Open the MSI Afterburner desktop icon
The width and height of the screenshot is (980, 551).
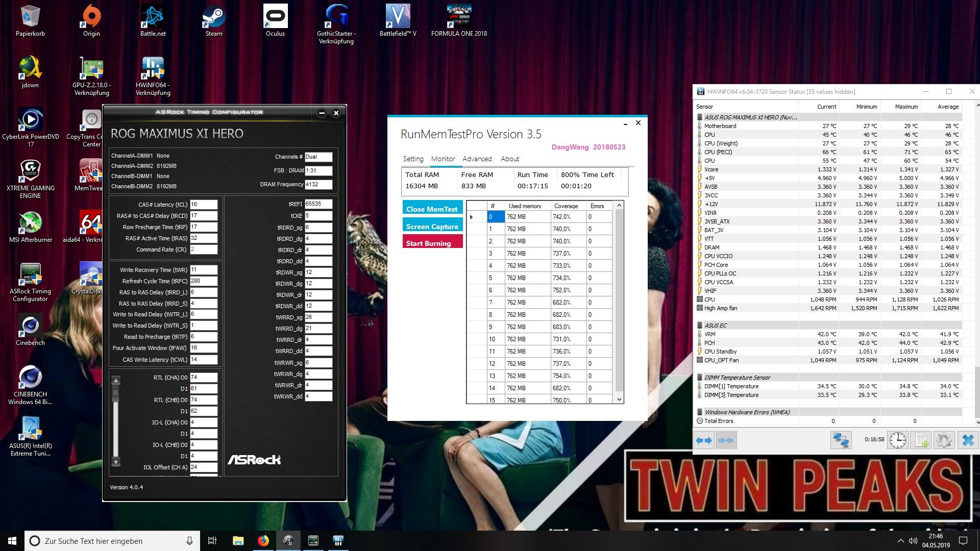(30, 227)
